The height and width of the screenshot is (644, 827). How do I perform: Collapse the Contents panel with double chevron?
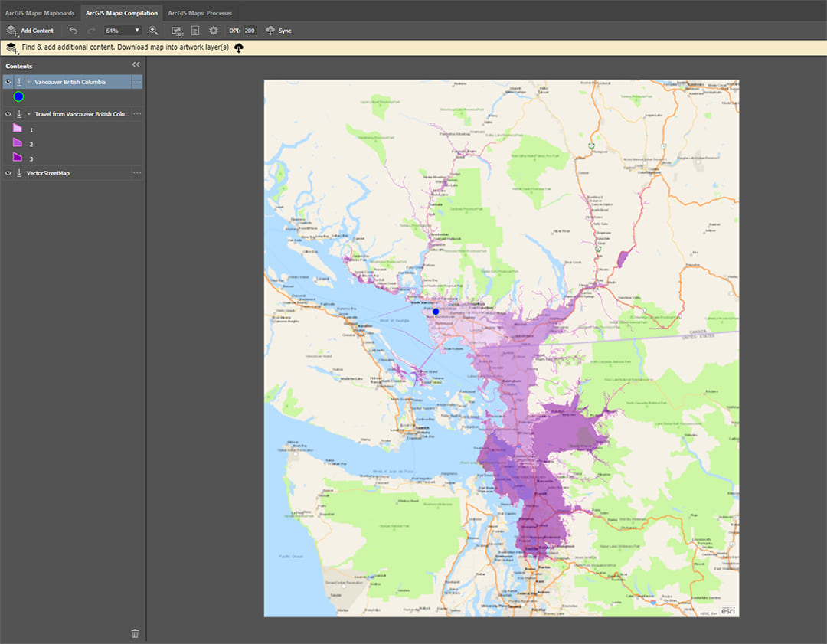click(136, 65)
